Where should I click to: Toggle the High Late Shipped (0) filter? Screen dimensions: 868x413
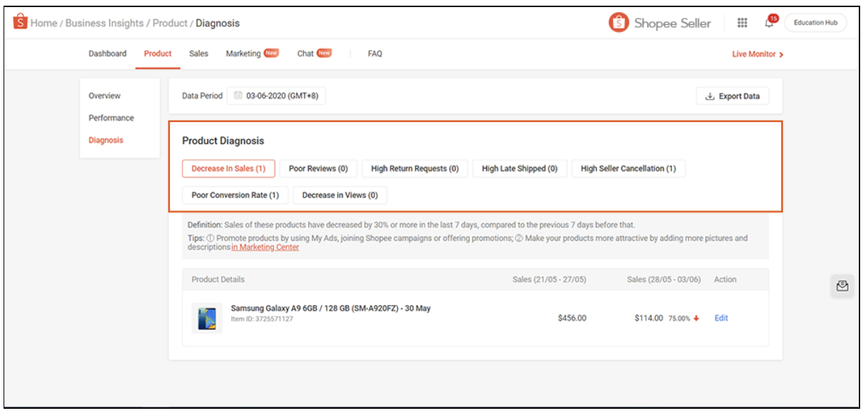pyautogui.click(x=519, y=168)
